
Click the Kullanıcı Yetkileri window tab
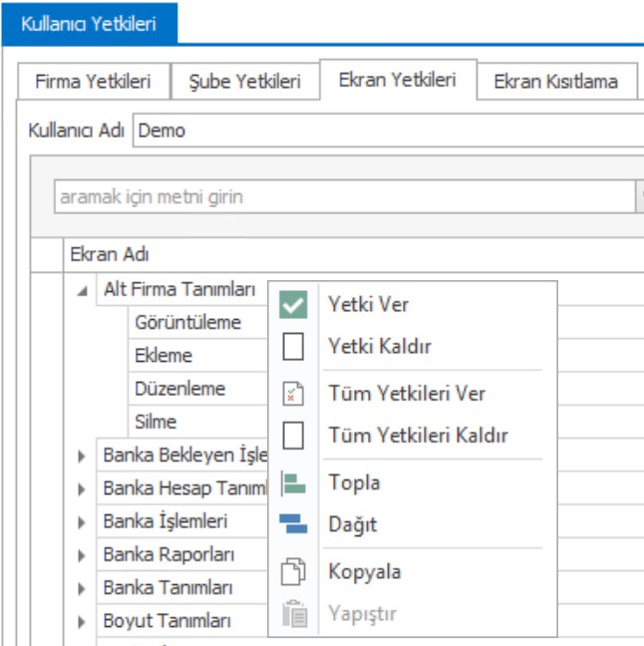click(90, 24)
